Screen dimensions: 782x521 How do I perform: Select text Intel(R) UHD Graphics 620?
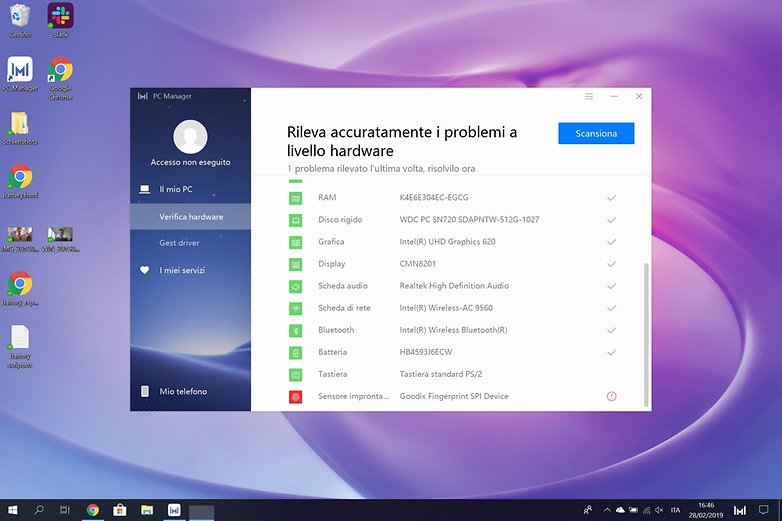(447, 241)
